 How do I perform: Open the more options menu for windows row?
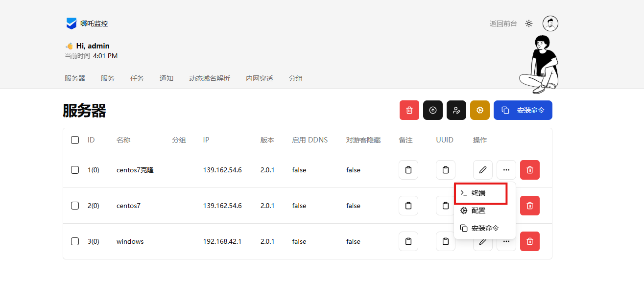506,242
